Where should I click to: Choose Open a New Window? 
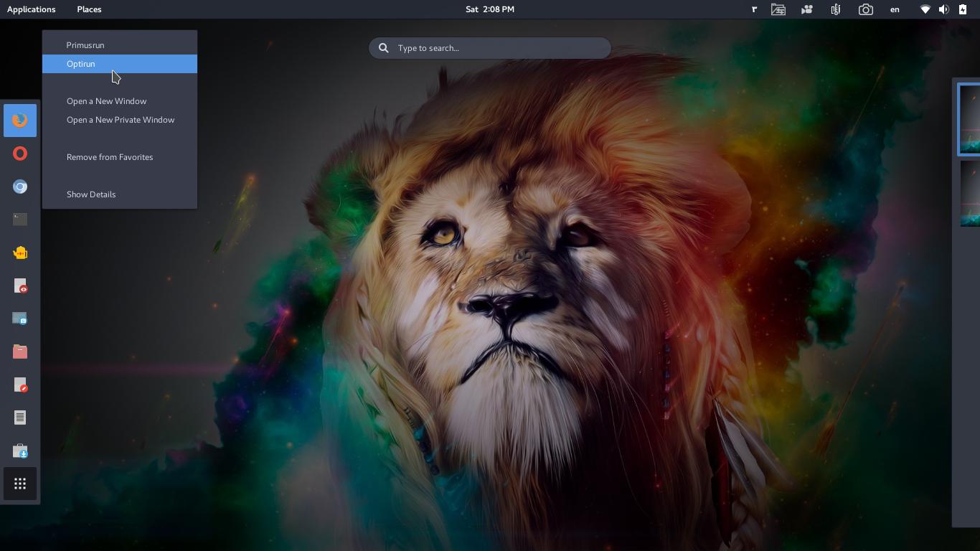point(120,101)
